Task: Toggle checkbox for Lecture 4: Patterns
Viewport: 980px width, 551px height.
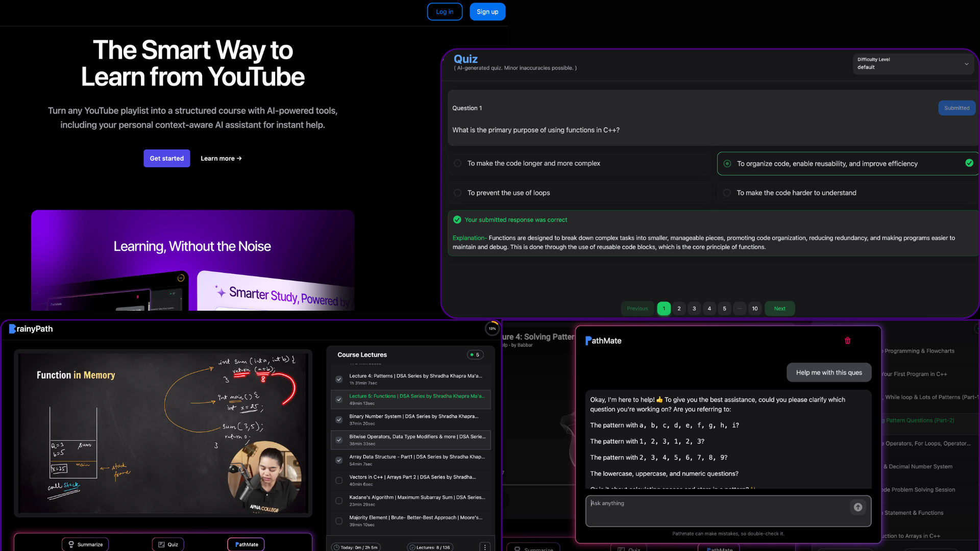Action: point(339,379)
